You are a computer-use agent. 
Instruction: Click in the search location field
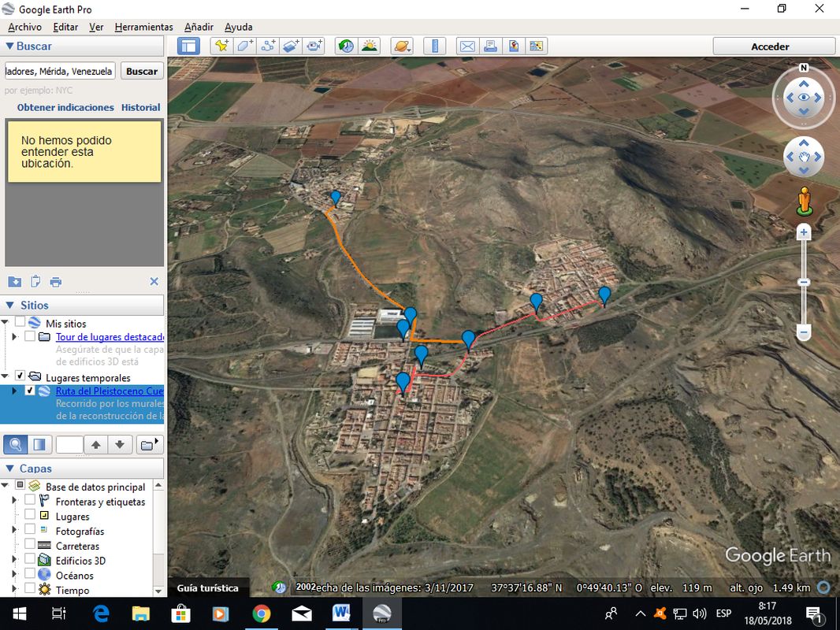pyautogui.click(x=60, y=71)
